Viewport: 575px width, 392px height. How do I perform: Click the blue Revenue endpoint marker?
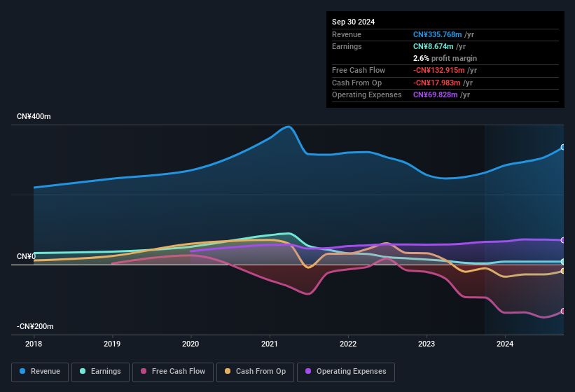(x=563, y=147)
